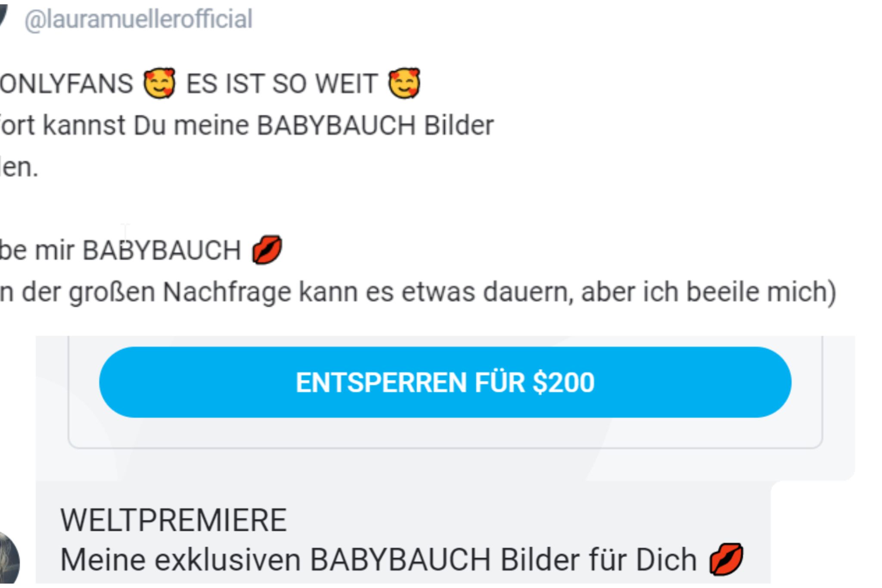This screenshot has width=882, height=588.
Task: Click the 'für Dich' words in the message
Action: click(x=599, y=560)
